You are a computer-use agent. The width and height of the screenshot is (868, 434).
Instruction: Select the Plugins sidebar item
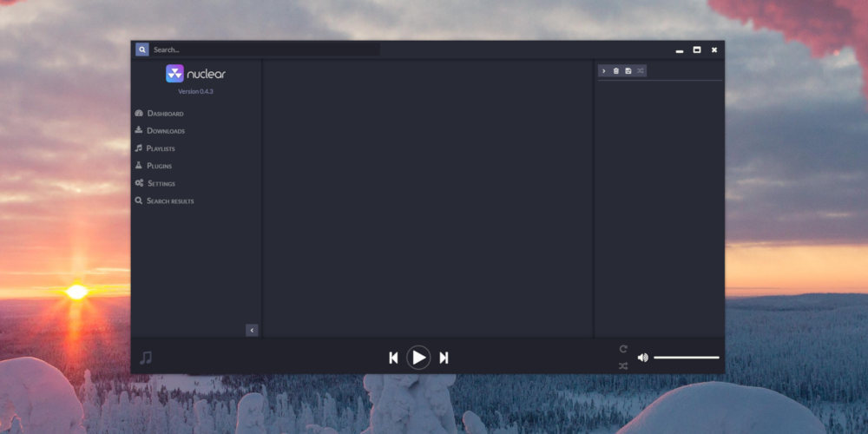click(159, 166)
